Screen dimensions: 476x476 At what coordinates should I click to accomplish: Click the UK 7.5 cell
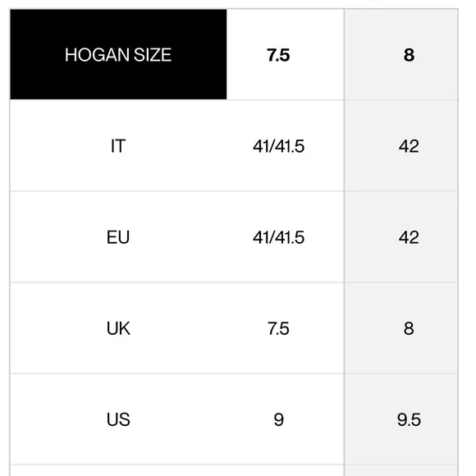[x=278, y=328]
